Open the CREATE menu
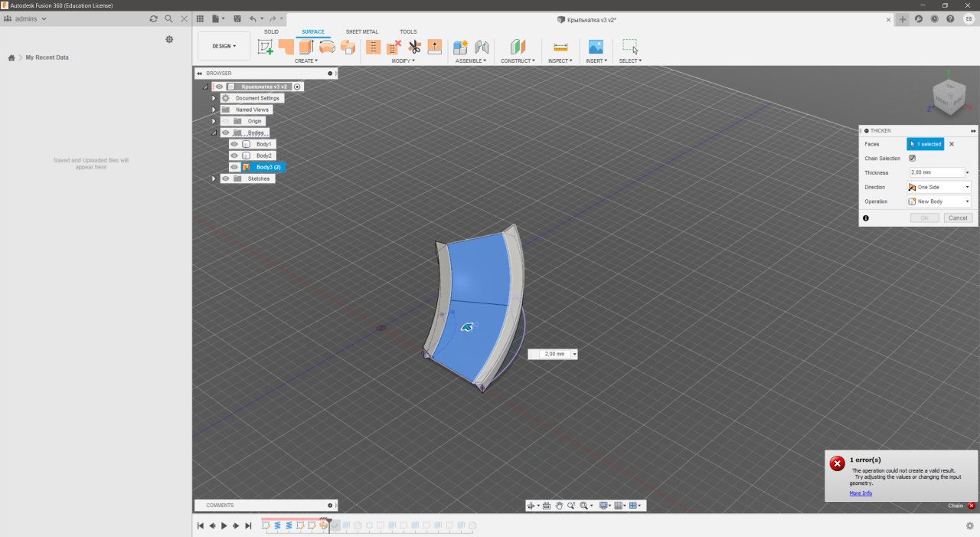Viewport: 980px width, 537px height. [x=306, y=61]
